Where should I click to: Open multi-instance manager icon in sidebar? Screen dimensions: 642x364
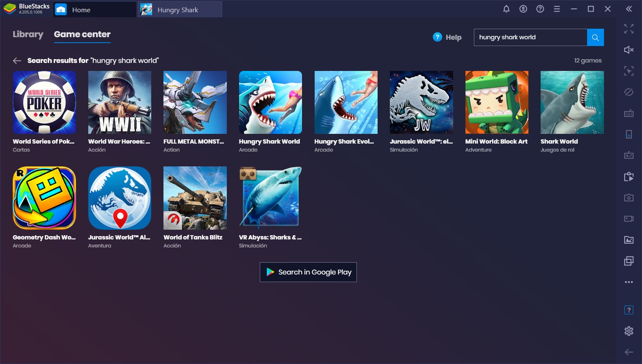pos(629,261)
